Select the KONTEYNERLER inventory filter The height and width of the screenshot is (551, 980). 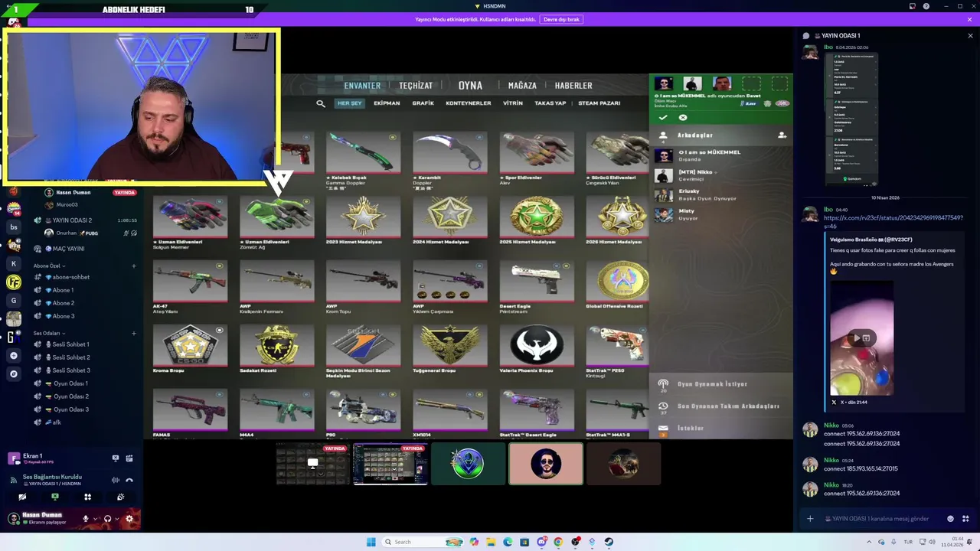point(469,103)
